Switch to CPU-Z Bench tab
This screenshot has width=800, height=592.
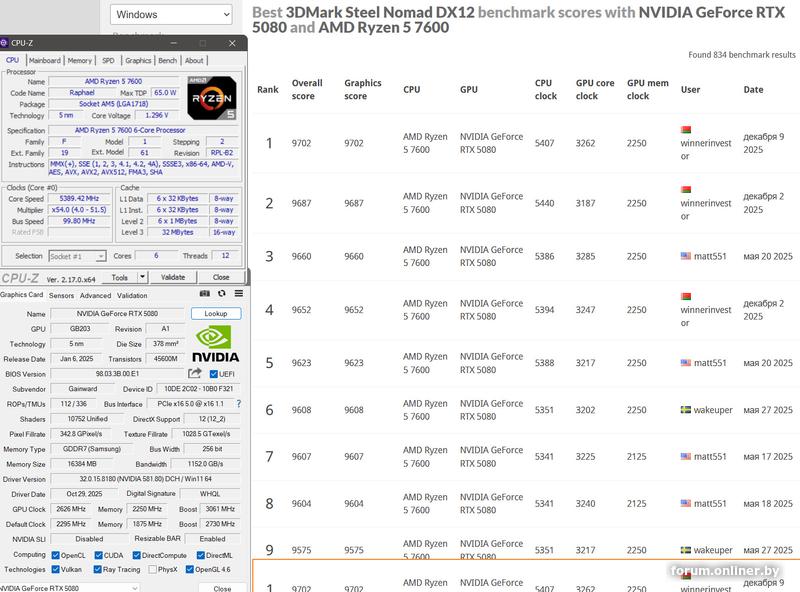coord(167,60)
